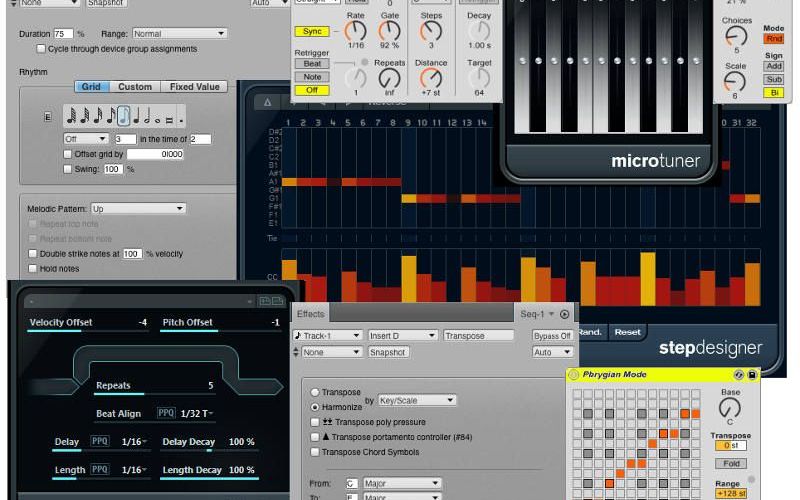Open the Range dropdown set to Normal
Image resolution: width=800 pixels, height=500 pixels.
click(178, 34)
